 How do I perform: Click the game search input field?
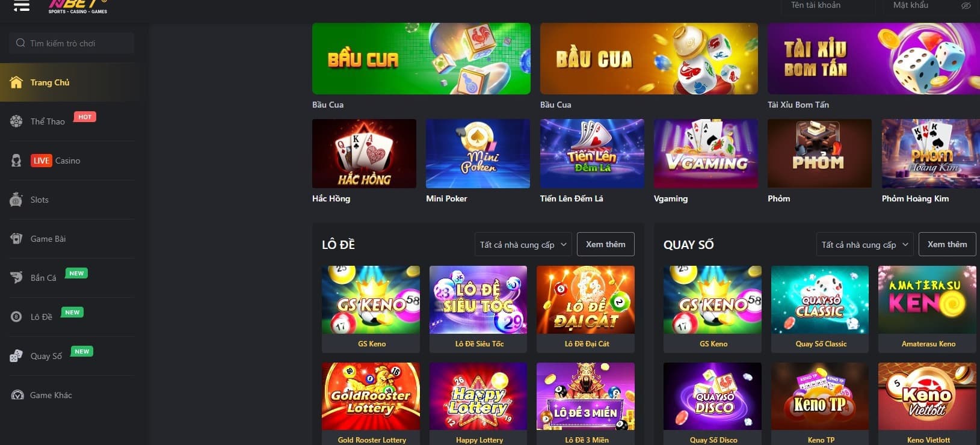[x=72, y=43]
